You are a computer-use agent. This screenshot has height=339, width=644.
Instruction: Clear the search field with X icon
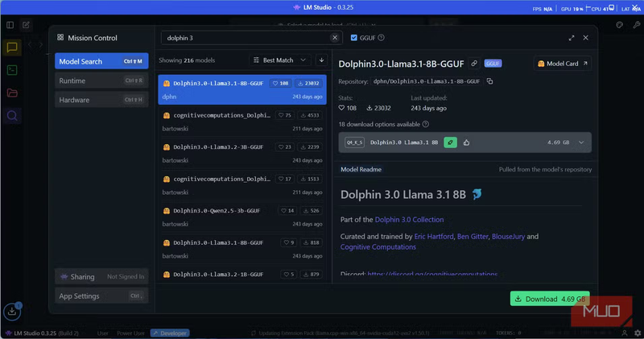(336, 38)
